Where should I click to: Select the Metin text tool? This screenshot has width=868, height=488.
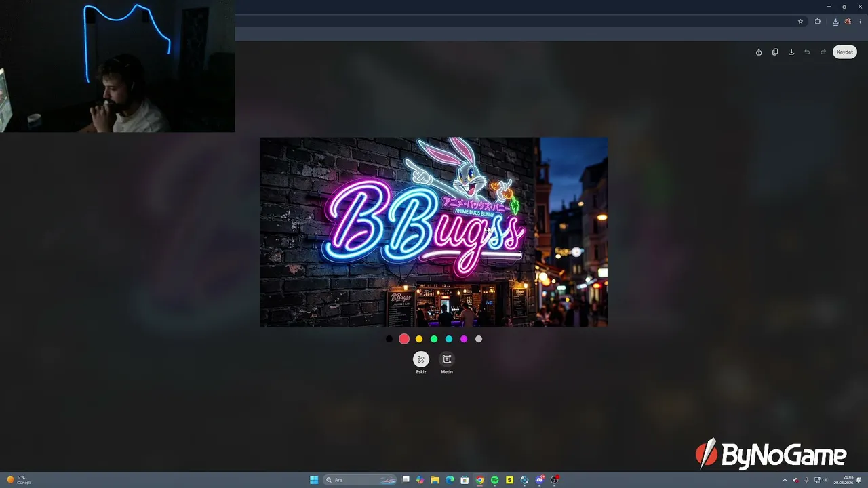tap(447, 359)
